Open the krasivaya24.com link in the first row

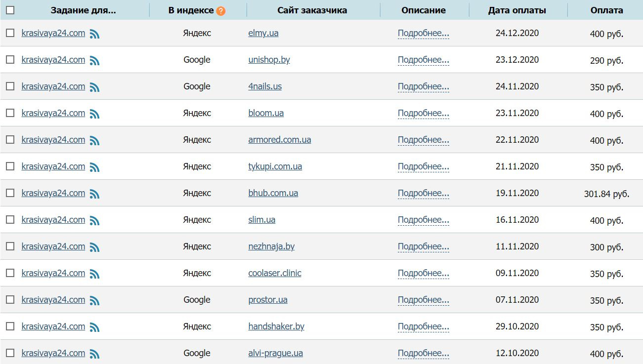tap(53, 33)
